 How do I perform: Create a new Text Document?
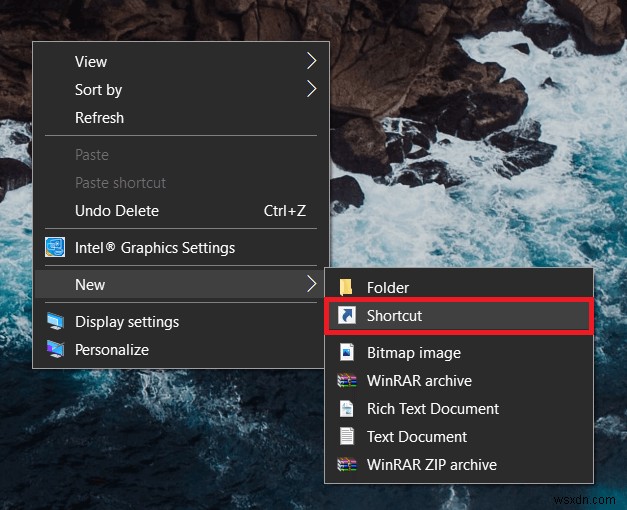pos(416,437)
